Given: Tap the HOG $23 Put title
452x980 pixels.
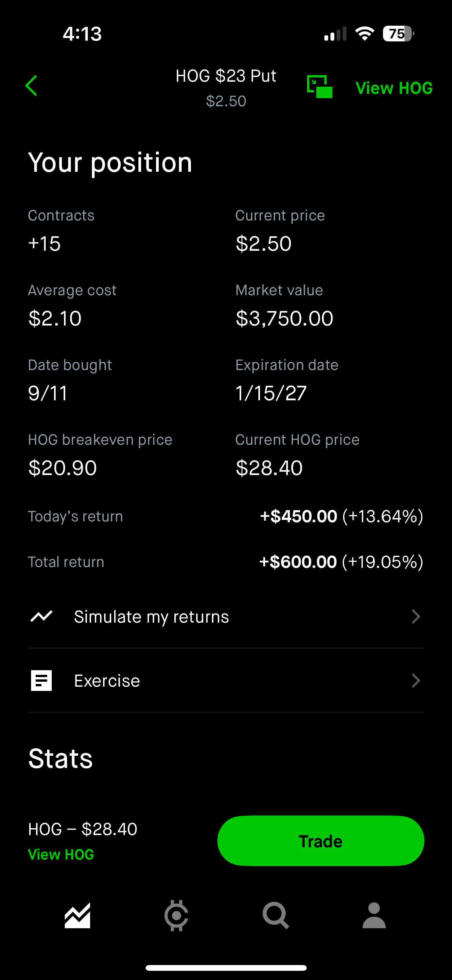Looking at the screenshot, I should click(226, 76).
